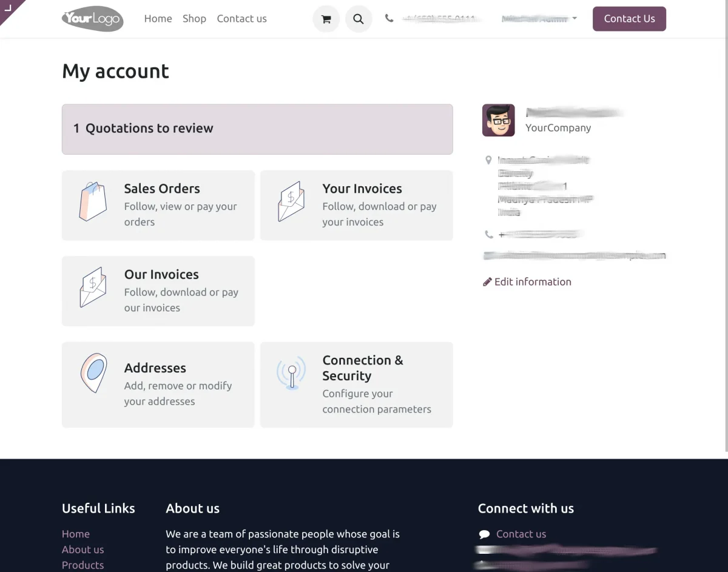Click the Sales Orders bag icon
Image resolution: width=728 pixels, height=572 pixels.
click(x=93, y=201)
